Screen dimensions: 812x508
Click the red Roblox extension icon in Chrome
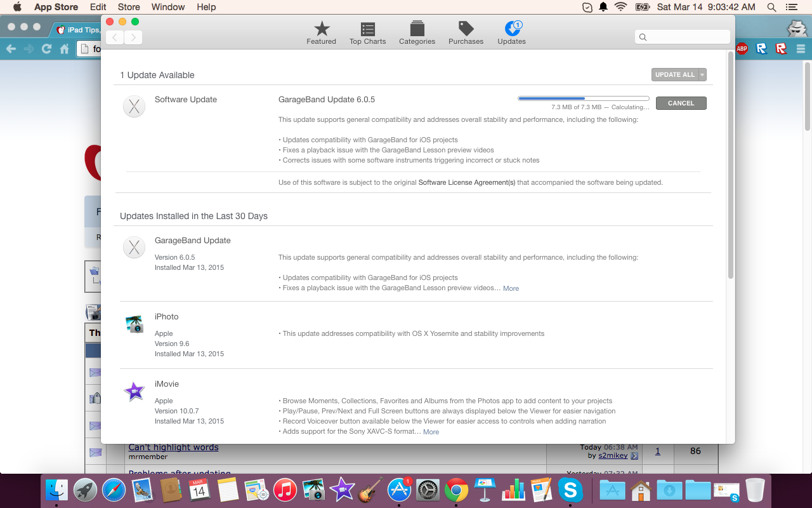(781, 48)
